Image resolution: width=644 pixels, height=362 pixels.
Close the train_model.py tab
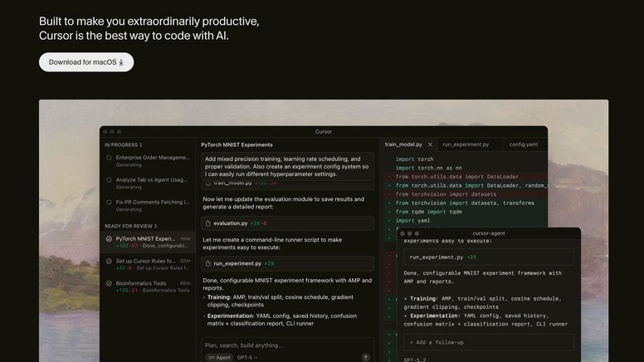click(x=430, y=144)
